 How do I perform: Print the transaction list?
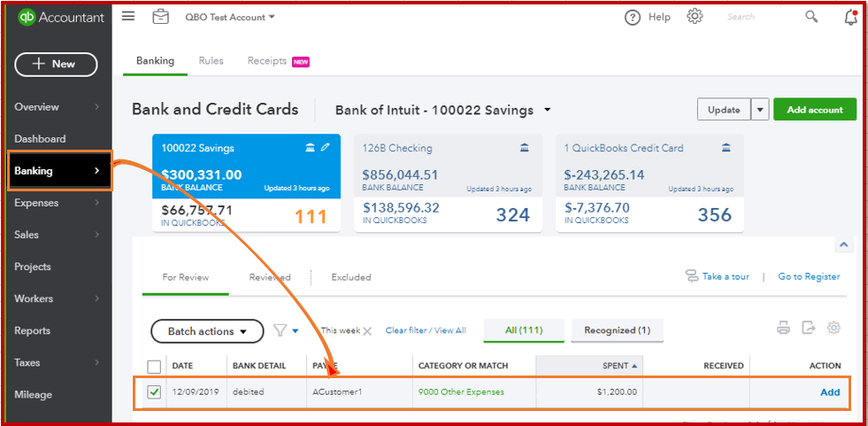[x=783, y=328]
